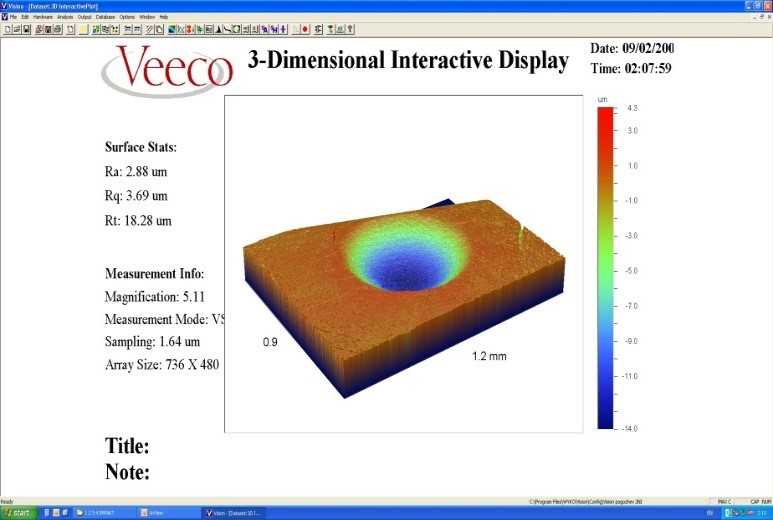Click the -14.0 value on color scale
The image size is (773, 520).
[629, 428]
